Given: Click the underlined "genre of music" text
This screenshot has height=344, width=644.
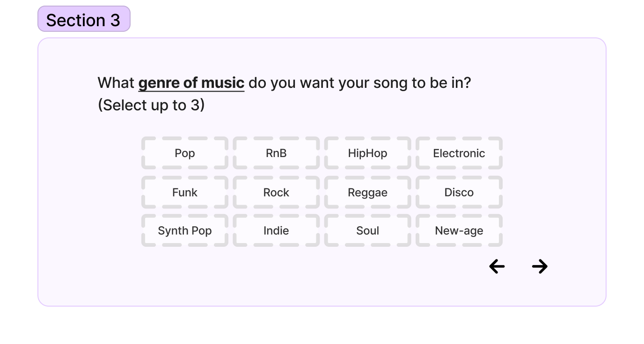Looking at the screenshot, I should (191, 83).
